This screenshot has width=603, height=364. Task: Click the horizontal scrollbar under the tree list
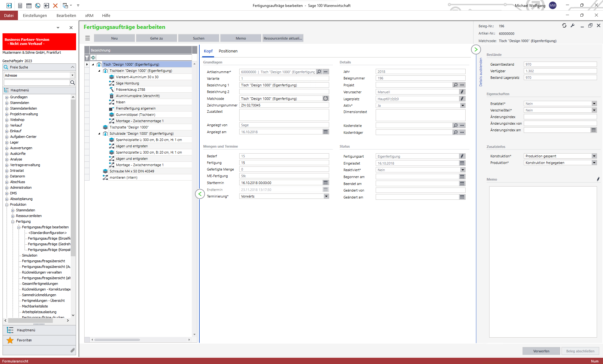pyautogui.click(x=117, y=340)
